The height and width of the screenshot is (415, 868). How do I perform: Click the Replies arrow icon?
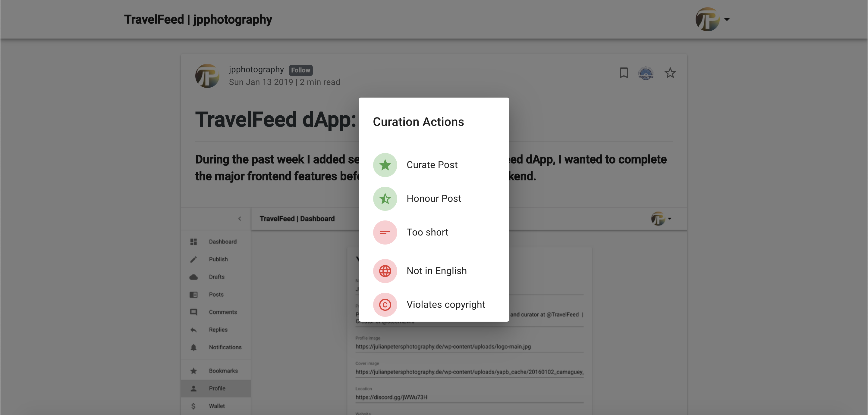point(193,330)
